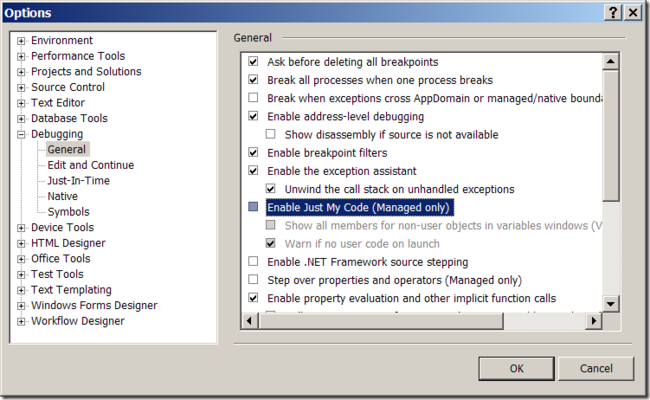This screenshot has width=650, height=400.
Task: Open the Symbols debugging page
Action: pos(68,212)
